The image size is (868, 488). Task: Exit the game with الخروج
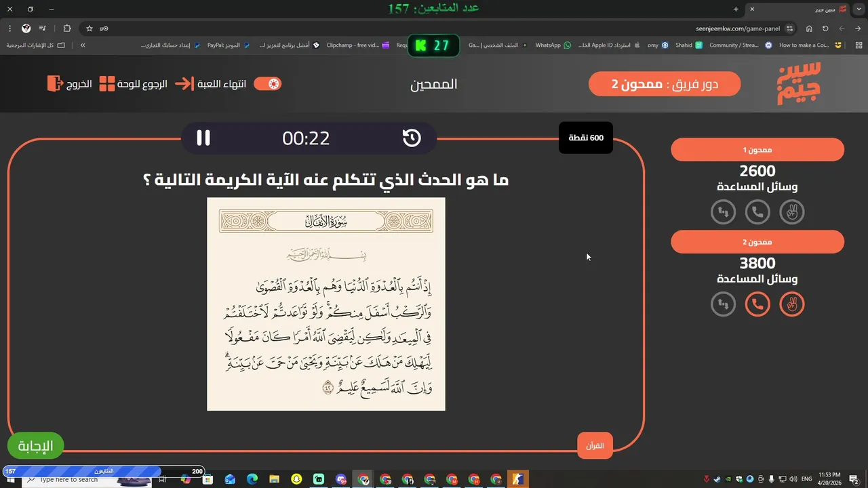point(69,84)
